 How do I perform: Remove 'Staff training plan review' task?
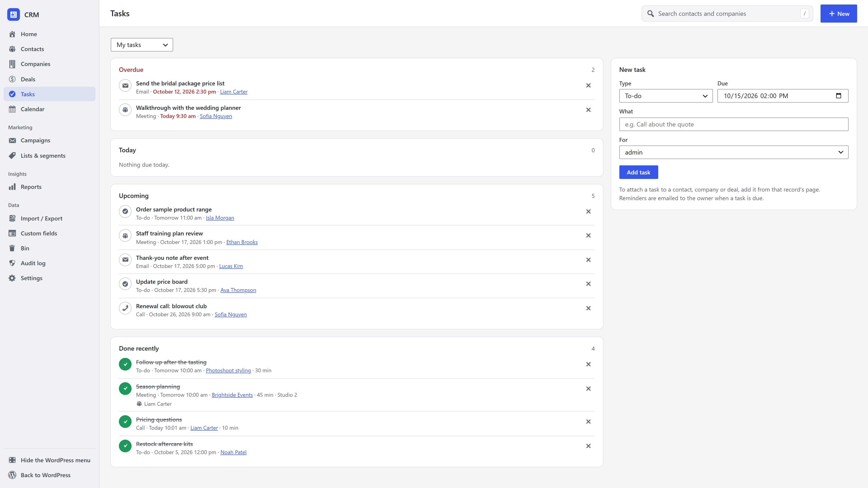[588, 235]
